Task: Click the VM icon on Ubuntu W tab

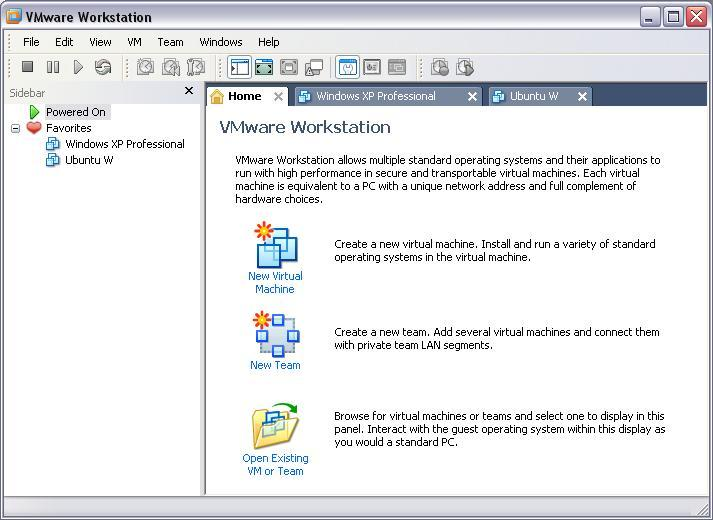Action: (x=498, y=96)
